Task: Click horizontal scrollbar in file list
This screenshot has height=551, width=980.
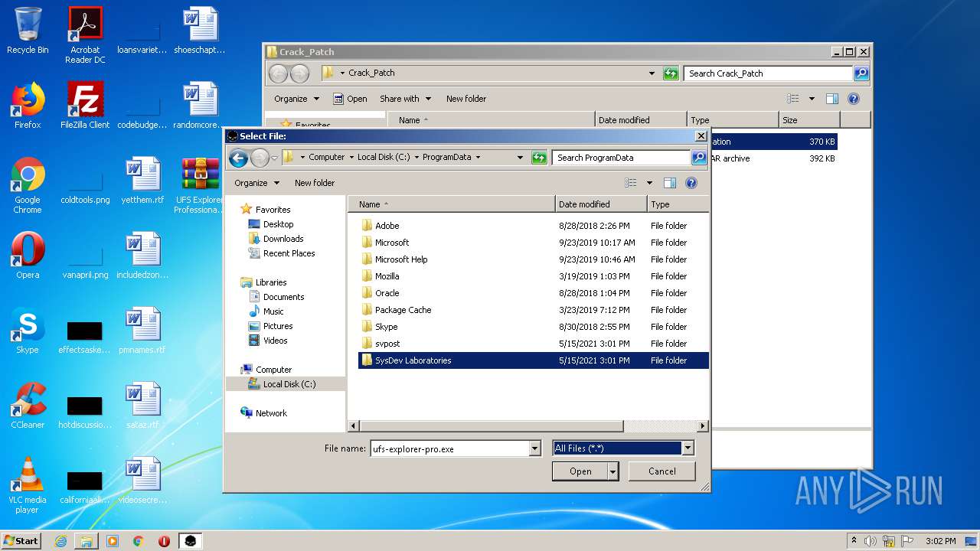Action: (x=490, y=426)
